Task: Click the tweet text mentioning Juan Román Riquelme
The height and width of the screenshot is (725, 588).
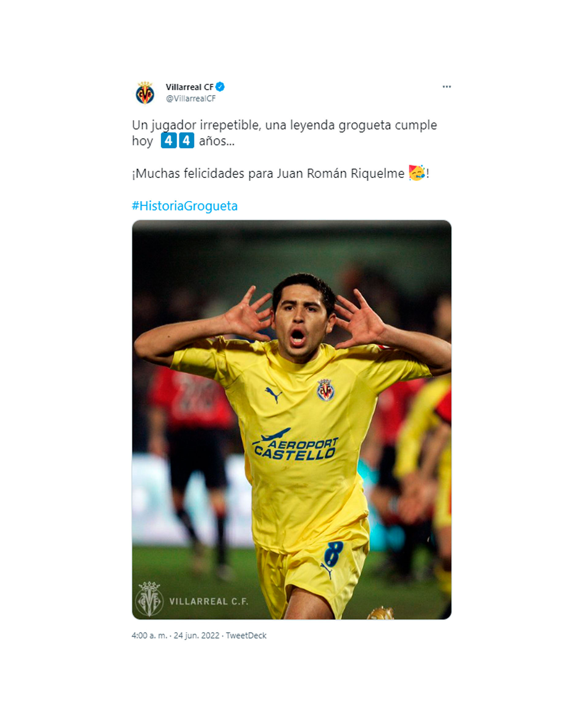Action: click(281, 173)
